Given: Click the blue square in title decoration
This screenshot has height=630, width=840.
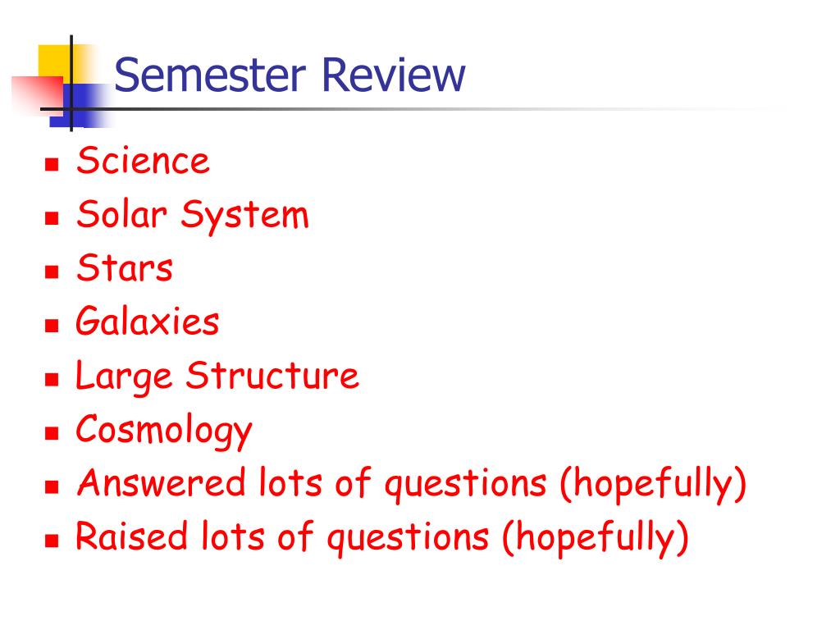Looking at the screenshot, I should pyautogui.click(x=80, y=106).
